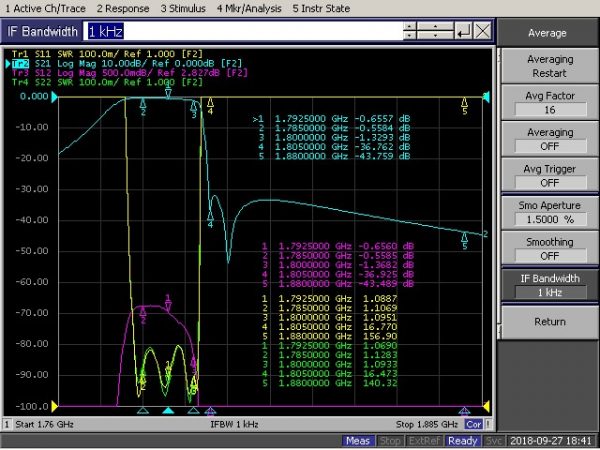This screenshot has height=450, width=600.
Task: Click the channel 1 indicator at bottom-left
Action: click(7, 424)
